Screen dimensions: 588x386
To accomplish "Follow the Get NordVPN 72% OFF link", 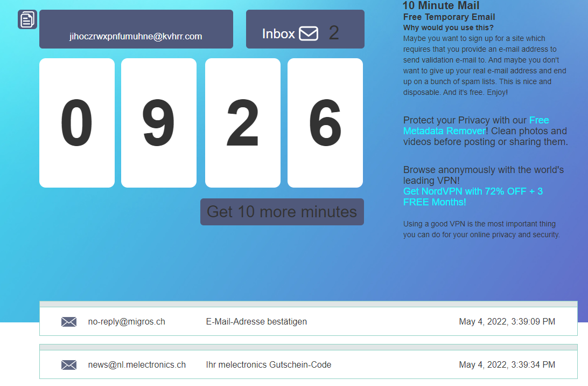I will (473, 197).
